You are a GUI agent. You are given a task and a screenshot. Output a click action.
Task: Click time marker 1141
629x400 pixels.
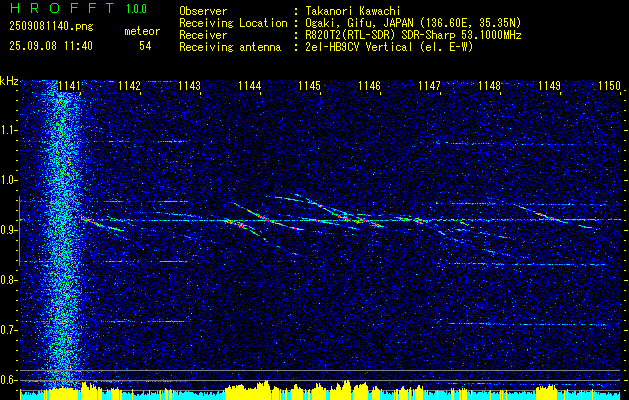point(69,85)
